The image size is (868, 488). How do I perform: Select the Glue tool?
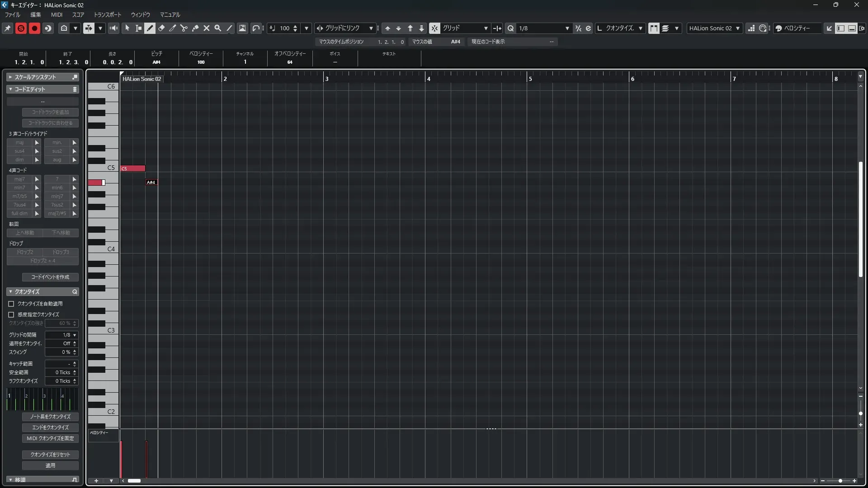pyautogui.click(x=195, y=28)
